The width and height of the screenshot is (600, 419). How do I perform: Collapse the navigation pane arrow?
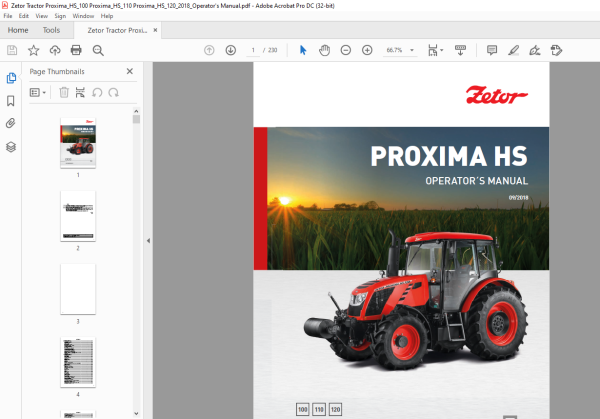148,241
